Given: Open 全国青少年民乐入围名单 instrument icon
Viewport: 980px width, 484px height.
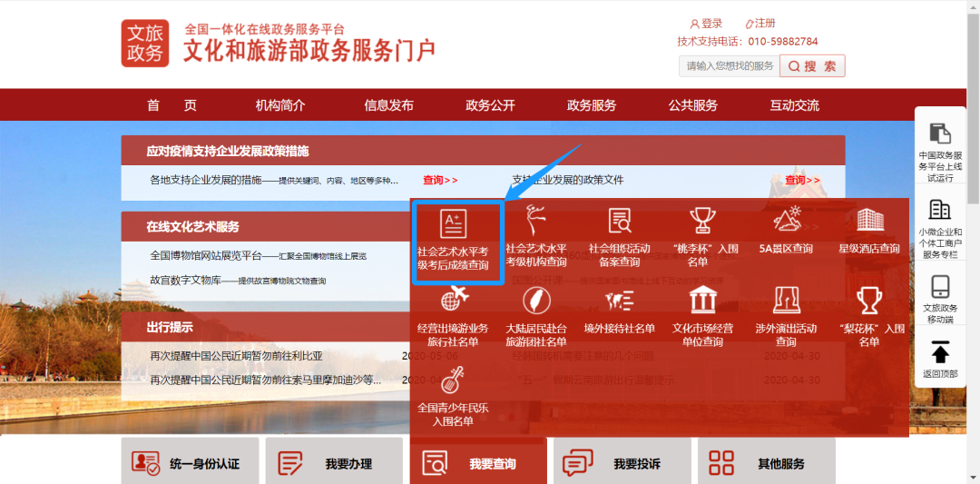Looking at the screenshot, I should click(453, 380).
